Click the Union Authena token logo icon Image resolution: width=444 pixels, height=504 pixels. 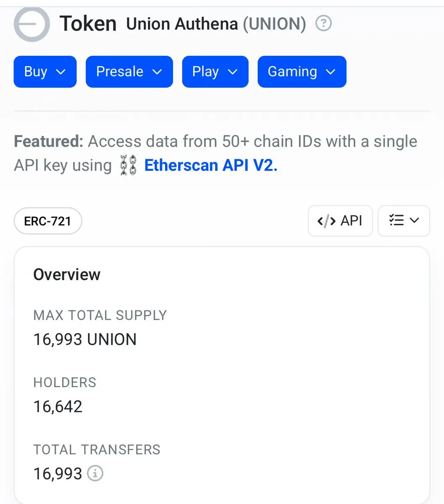[x=32, y=24]
